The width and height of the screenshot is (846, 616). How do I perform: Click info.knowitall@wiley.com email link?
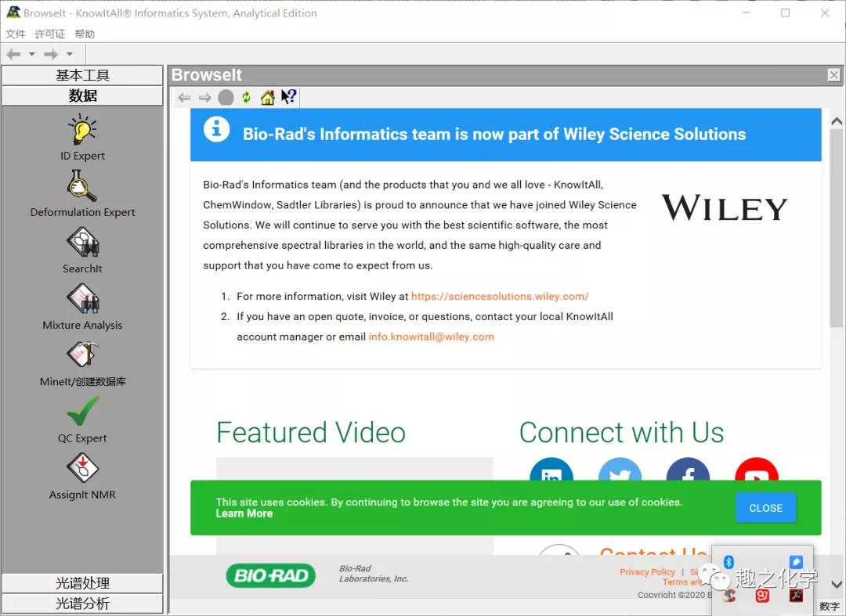[x=431, y=337]
